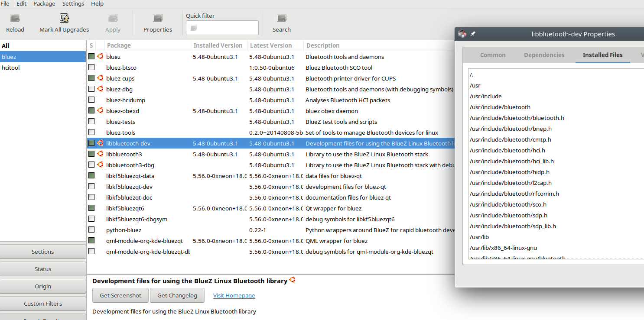This screenshot has height=320, width=644.
Task: Select the libkf5bluezqt6 package row
Action: tap(271, 208)
